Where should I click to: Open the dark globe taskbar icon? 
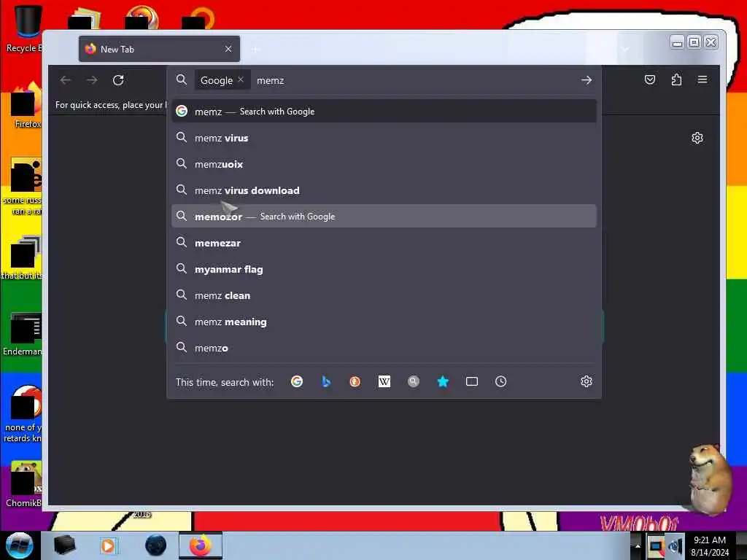(x=155, y=545)
